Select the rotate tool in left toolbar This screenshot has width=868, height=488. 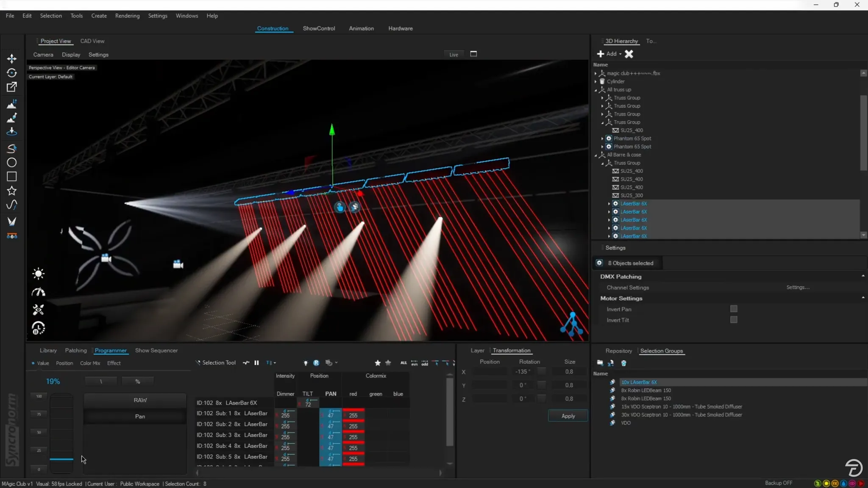(x=11, y=73)
